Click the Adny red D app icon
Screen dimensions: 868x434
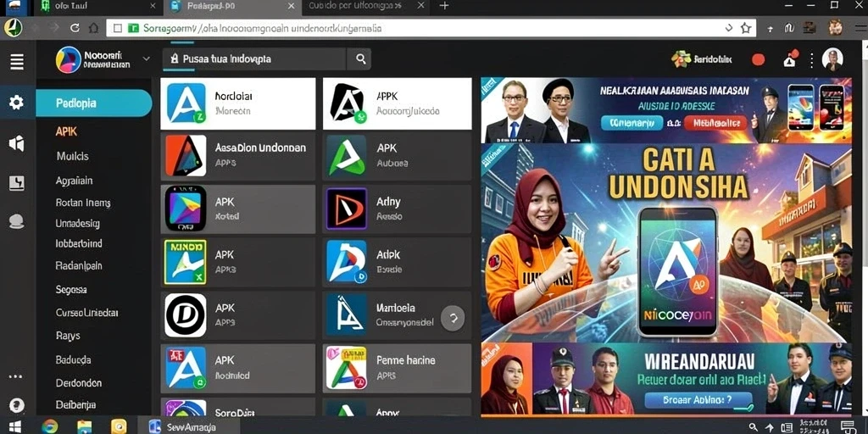coord(347,209)
